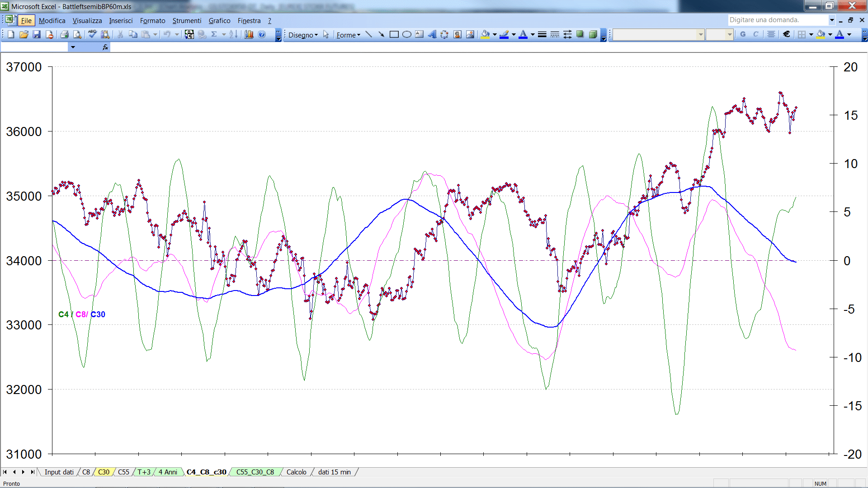Run the ABC spelling check icon
Screen dimensions: 868x488
(92, 34)
